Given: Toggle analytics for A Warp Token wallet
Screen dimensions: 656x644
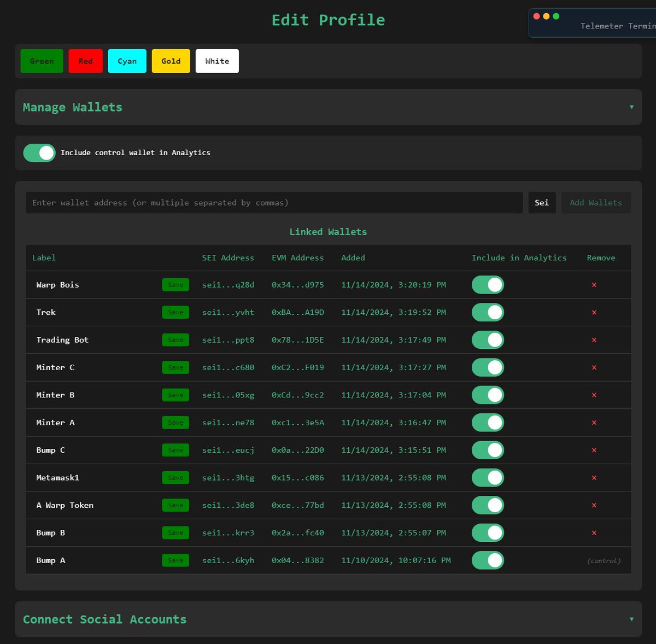Looking at the screenshot, I should (488, 505).
